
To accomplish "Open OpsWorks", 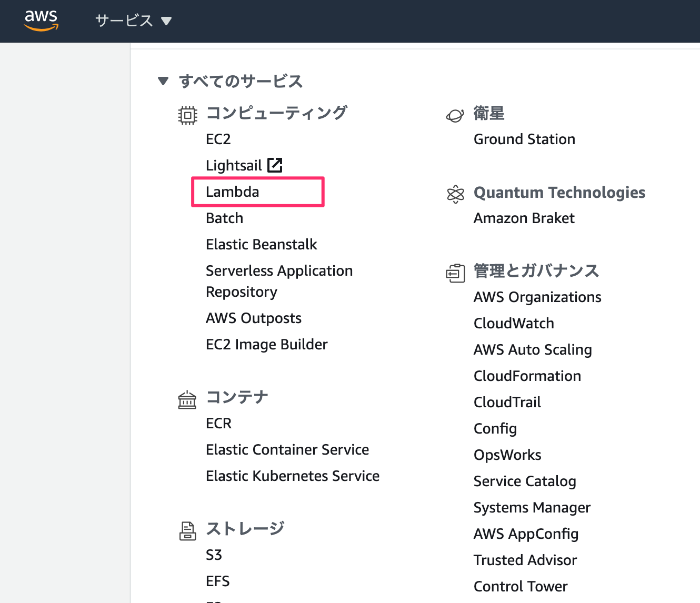I will click(508, 455).
